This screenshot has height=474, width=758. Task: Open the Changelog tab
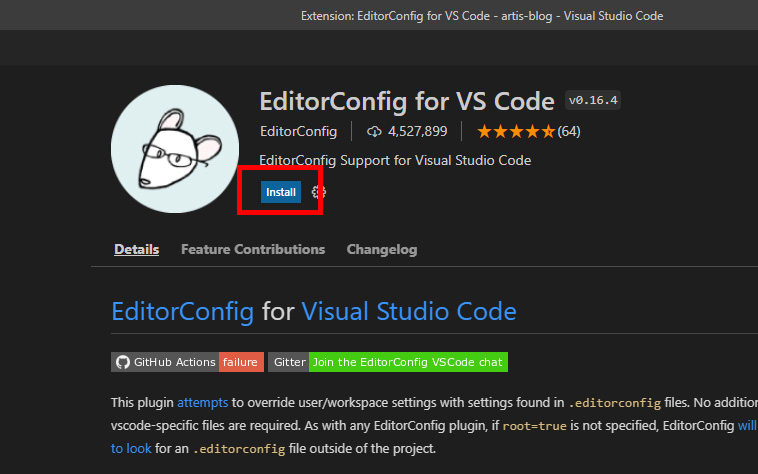(382, 249)
